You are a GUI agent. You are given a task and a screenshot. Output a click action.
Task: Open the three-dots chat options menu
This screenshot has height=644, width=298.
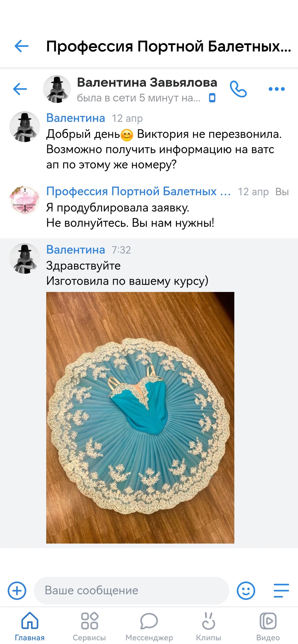pos(277,89)
